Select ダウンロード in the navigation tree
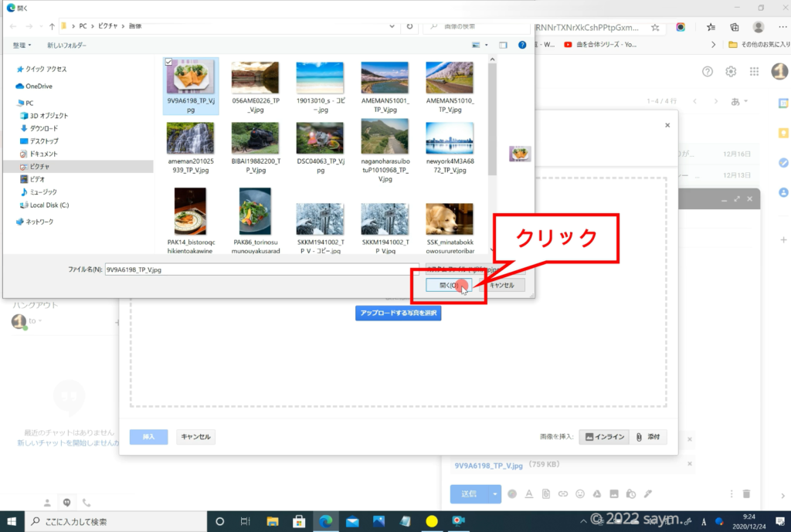 (43, 128)
